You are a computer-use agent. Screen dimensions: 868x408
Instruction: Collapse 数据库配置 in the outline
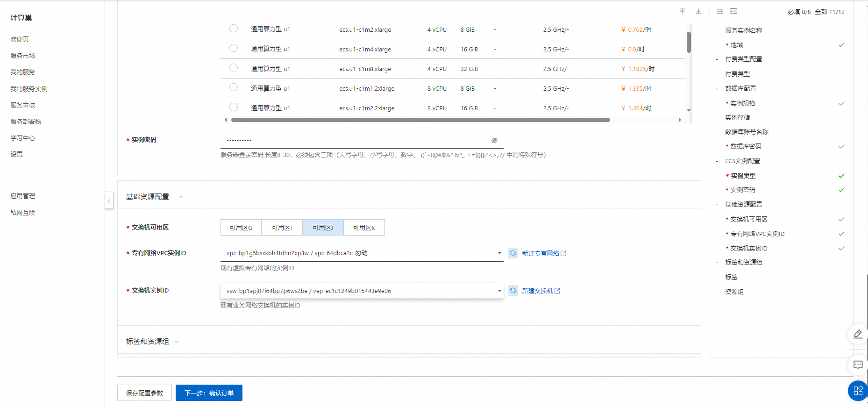click(x=717, y=89)
